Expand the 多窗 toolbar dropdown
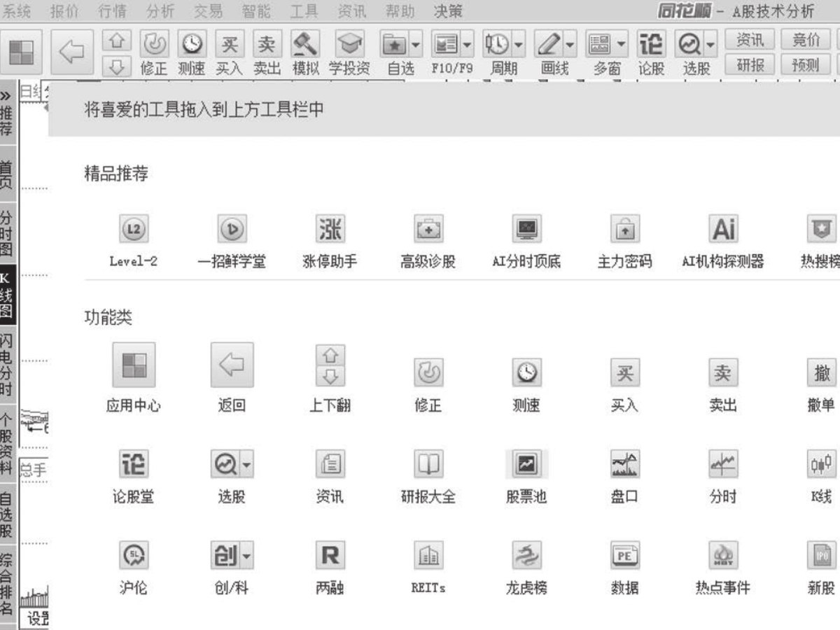Viewport: 840px width, 630px height. [x=622, y=45]
